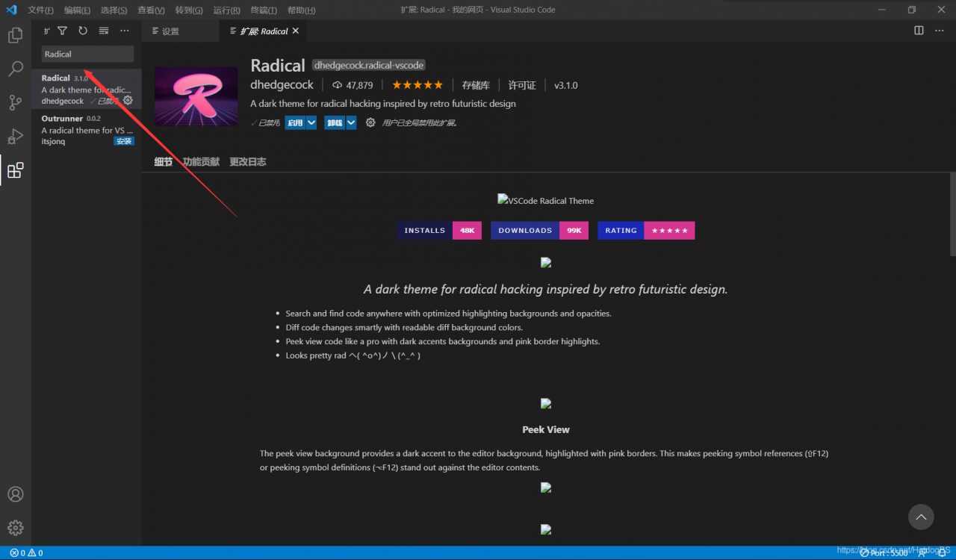Select the Outrunner extension in results list
This screenshot has width=956, height=560.
coord(87,130)
